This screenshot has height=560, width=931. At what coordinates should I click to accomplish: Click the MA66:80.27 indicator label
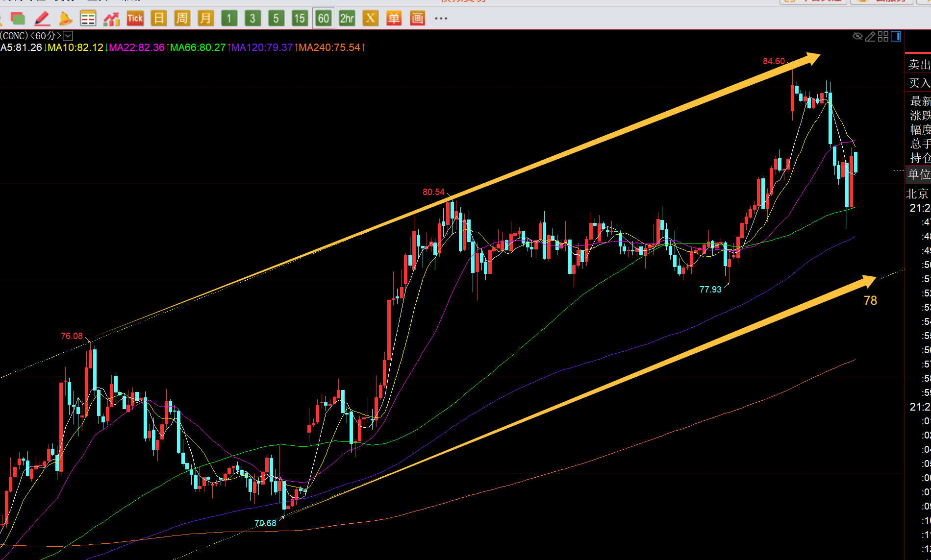[x=198, y=48]
